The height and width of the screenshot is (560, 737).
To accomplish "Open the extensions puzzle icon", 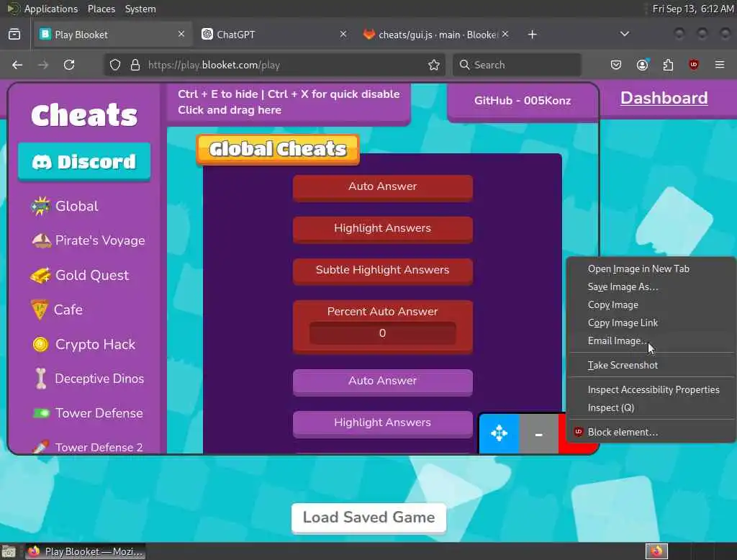I will pos(668,65).
